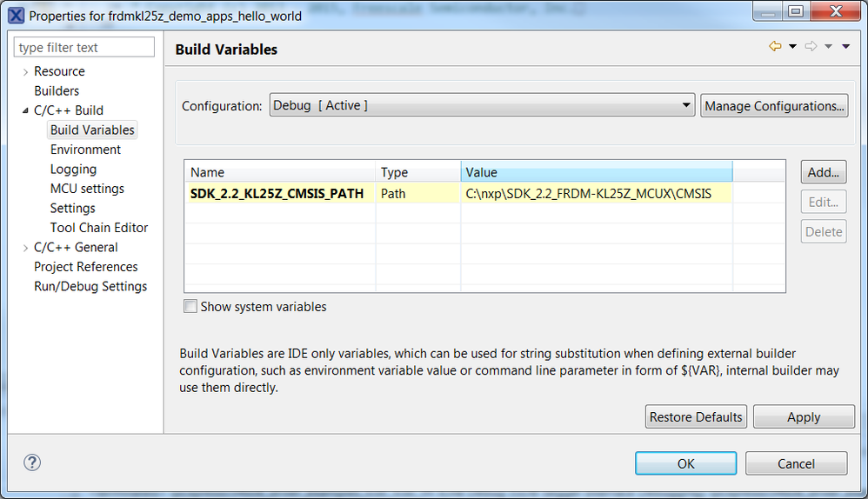Screen dimensions: 868x499
Task: Open MCU settings page
Action: [x=87, y=189]
